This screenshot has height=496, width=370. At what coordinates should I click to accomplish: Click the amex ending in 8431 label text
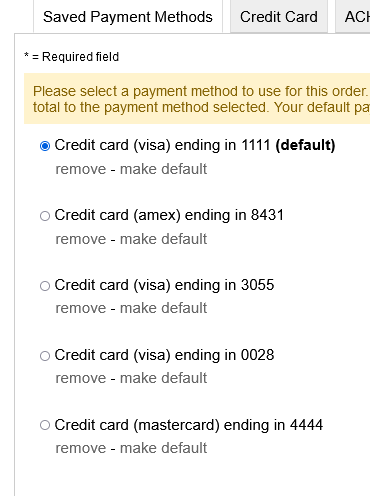169,215
